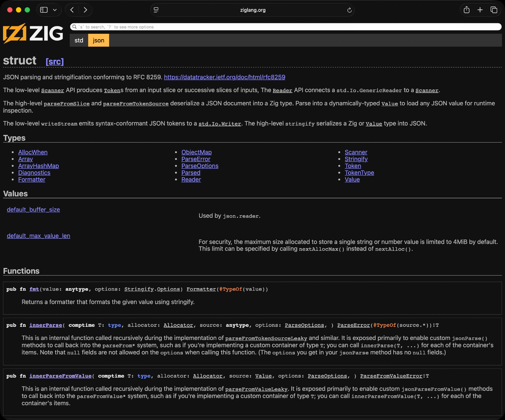Click the Zig logo
Viewport: 505px width, 420px height.
(33, 33)
